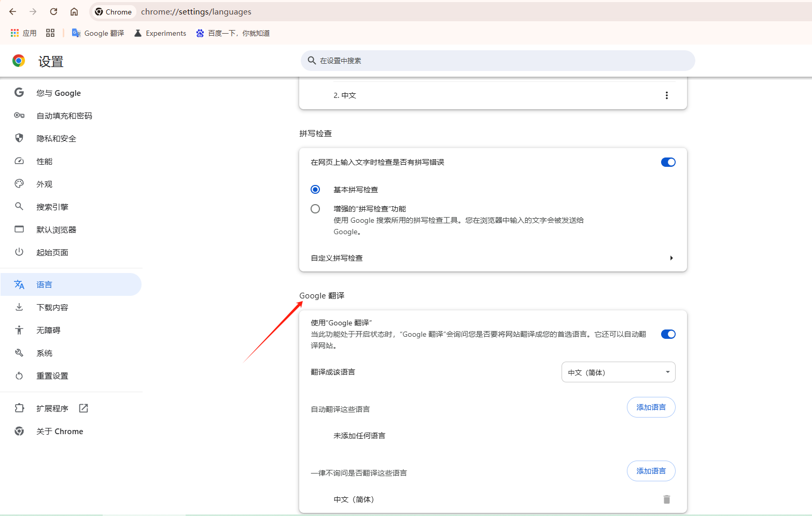
Task: Click the Chrome site info chip
Action: point(114,11)
